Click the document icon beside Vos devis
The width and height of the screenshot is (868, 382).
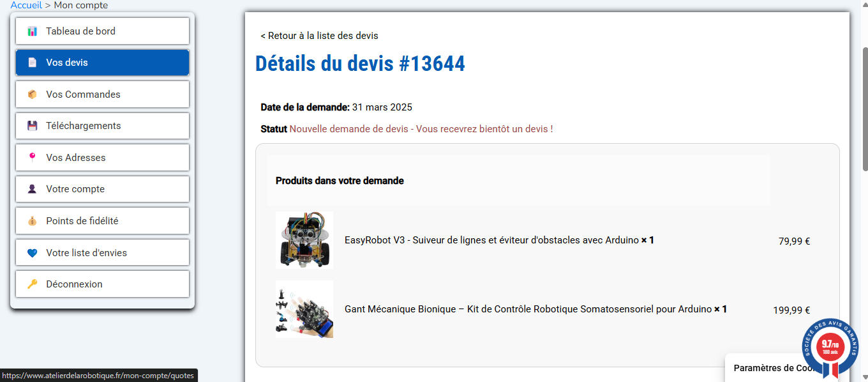[32, 63]
